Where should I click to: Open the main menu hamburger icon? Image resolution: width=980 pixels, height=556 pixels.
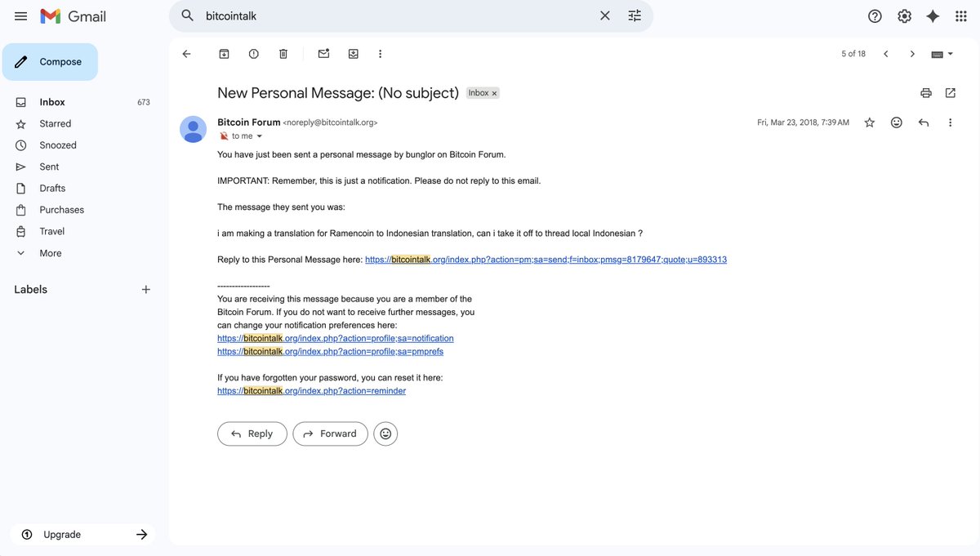pos(21,16)
